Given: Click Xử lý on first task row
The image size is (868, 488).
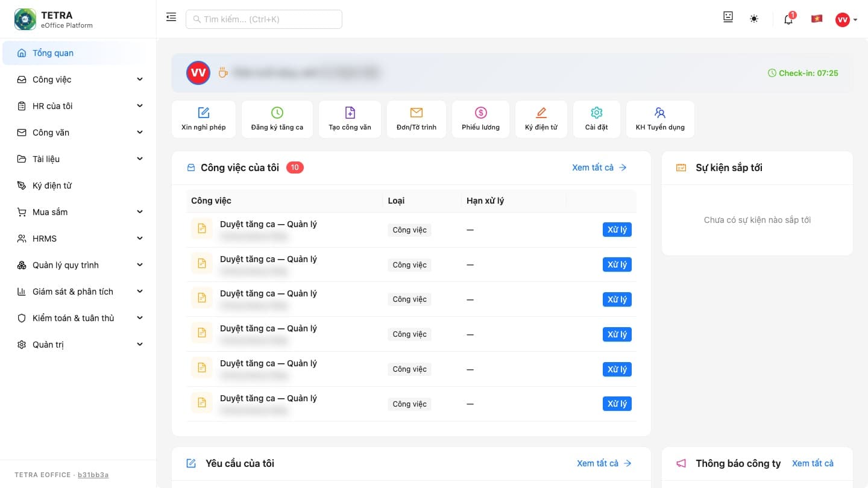Looking at the screenshot, I should pyautogui.click(x=617, y=230).
